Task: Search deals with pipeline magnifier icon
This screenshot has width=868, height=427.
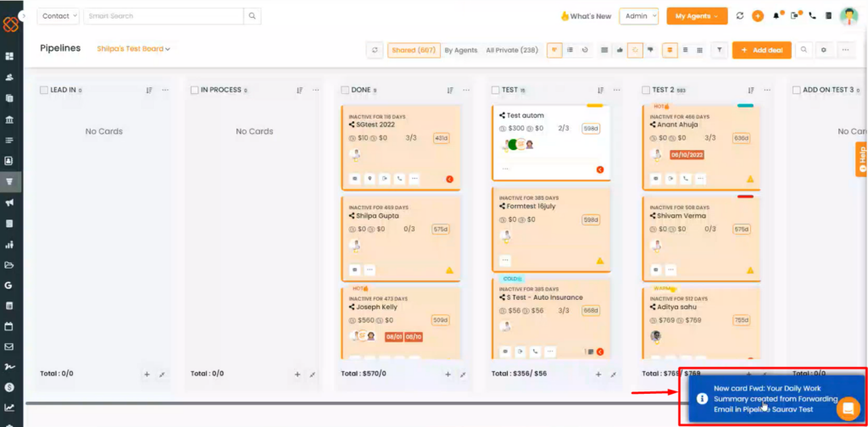Action: click(x=804, y=50)
